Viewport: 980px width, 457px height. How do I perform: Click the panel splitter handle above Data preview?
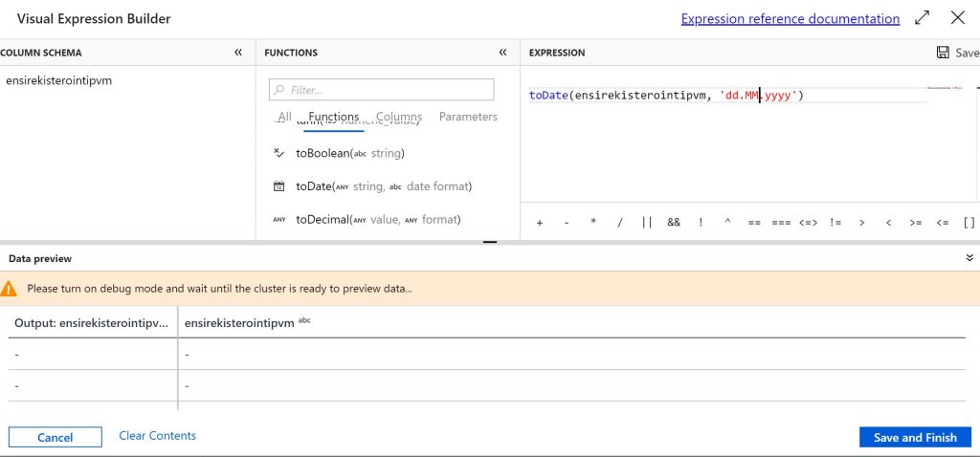tap(490, 242)
